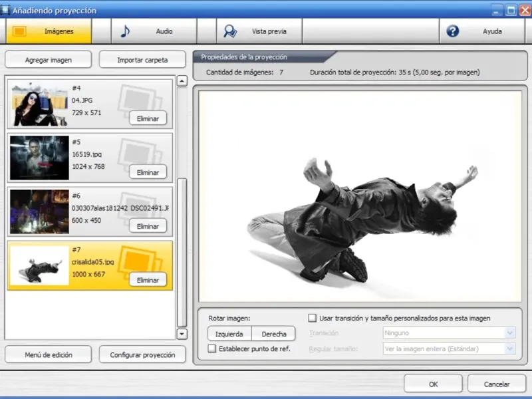
Task: Click the 729 x 571 dimension text
Action: 86,112
